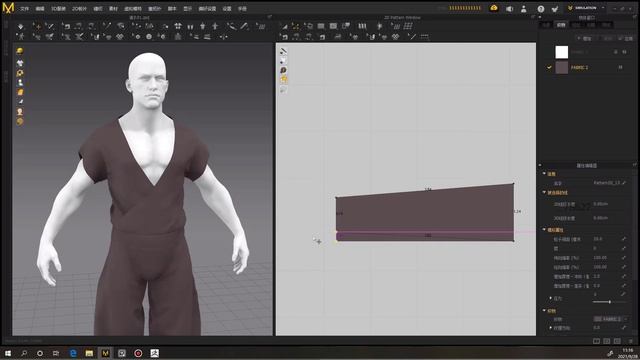Toggle the last icon in white fabric row
This screenshot has width=640, height=360.
(624, 52)
